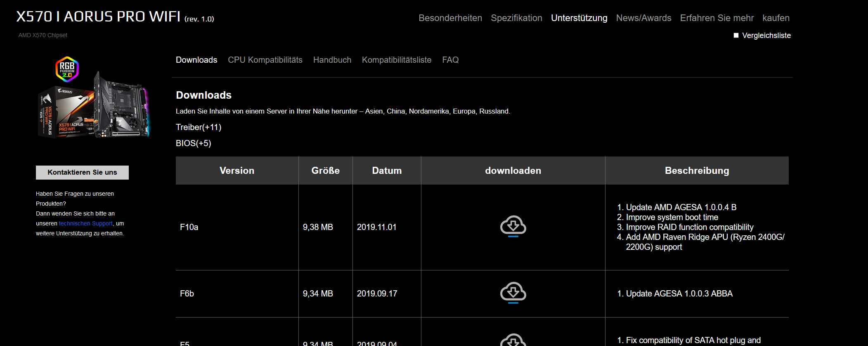Open the Kompatibilitätsliste tab
The width and height of the screenshot is (868, 346).
tap(397, 60)
